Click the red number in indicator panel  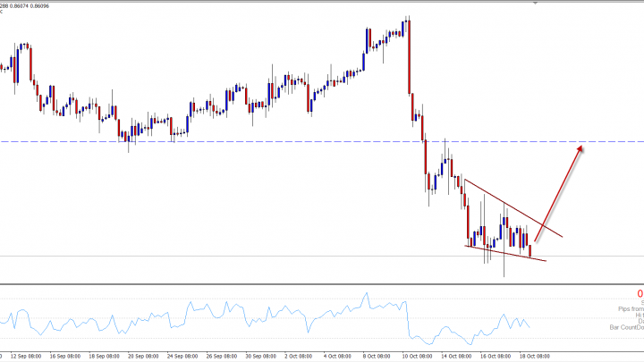[x=640, y=294]
